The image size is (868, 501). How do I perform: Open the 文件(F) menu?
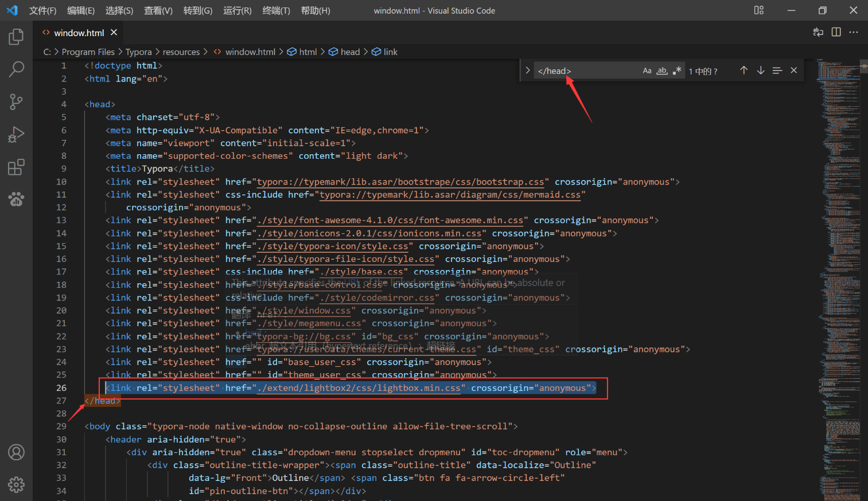pyautogui.click(x=42, y=10)
